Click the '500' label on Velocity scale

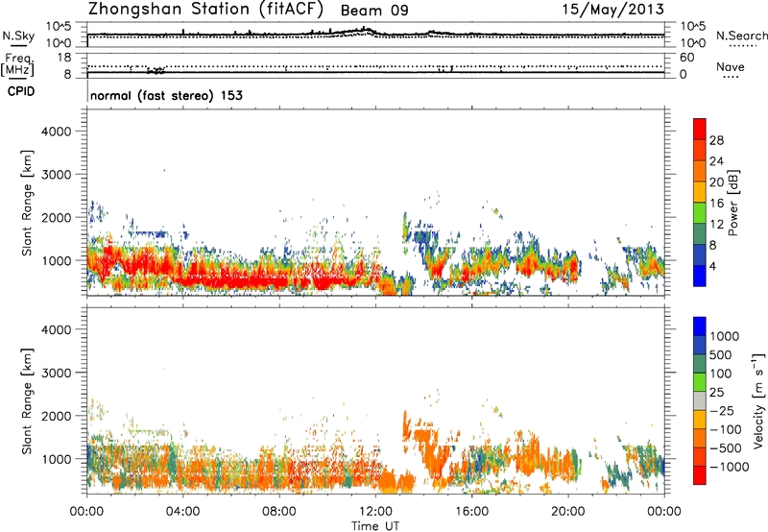tap(721, 354)
